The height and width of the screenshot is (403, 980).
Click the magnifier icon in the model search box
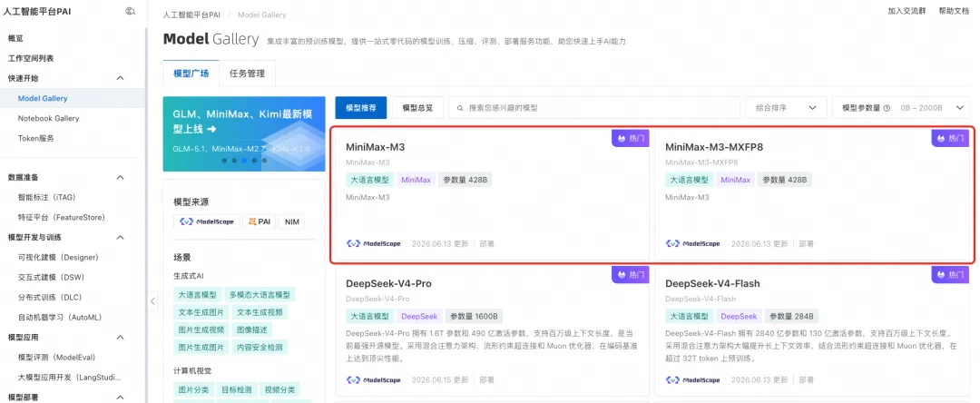click(461, 108)
